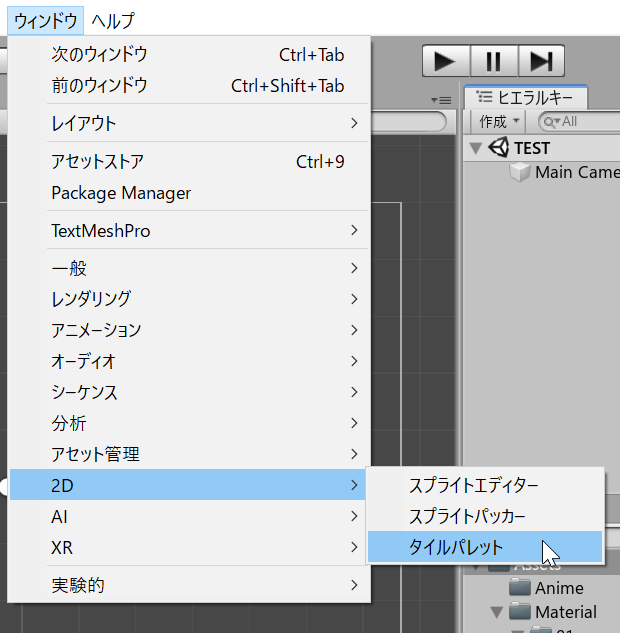Expand the 一般 submenu
The image size is (620, 633).
coord(190,268)
